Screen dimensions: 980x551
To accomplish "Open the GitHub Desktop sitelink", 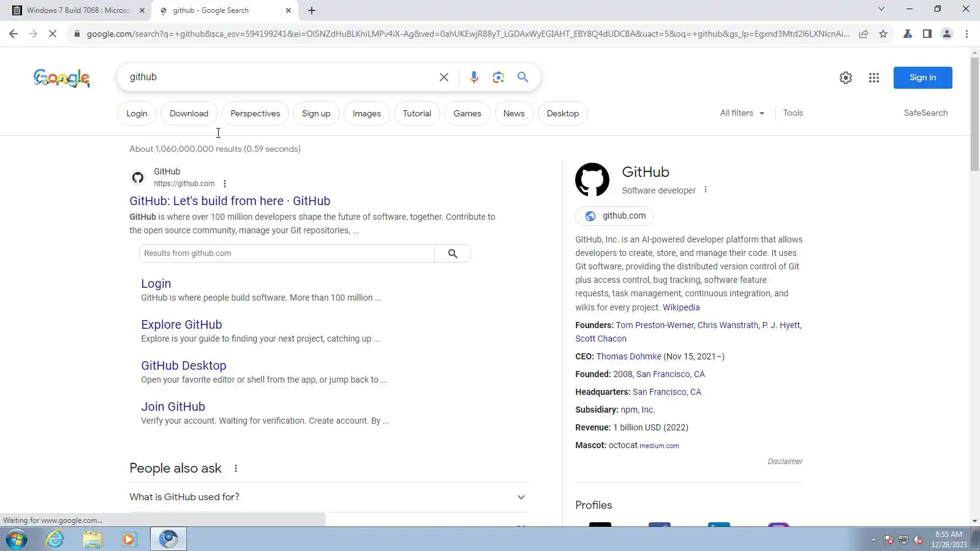I will [x=184, y=365].
